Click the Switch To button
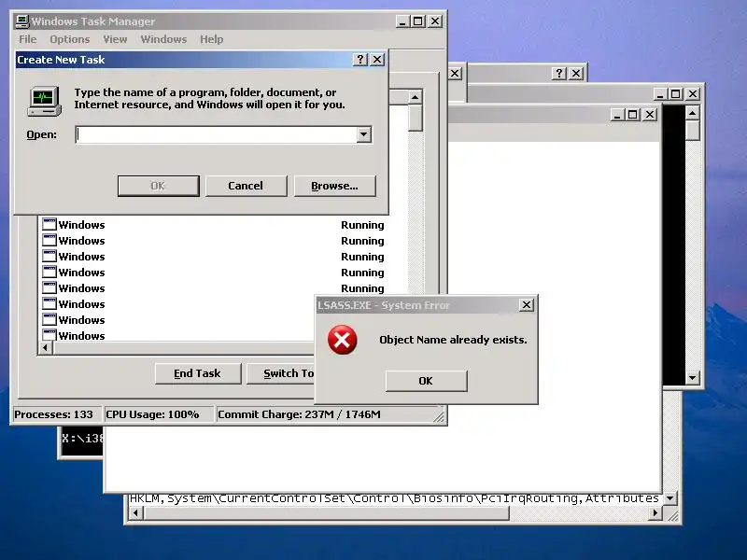The height and width of the screenshot is (560, 747). tap(281, 373)
